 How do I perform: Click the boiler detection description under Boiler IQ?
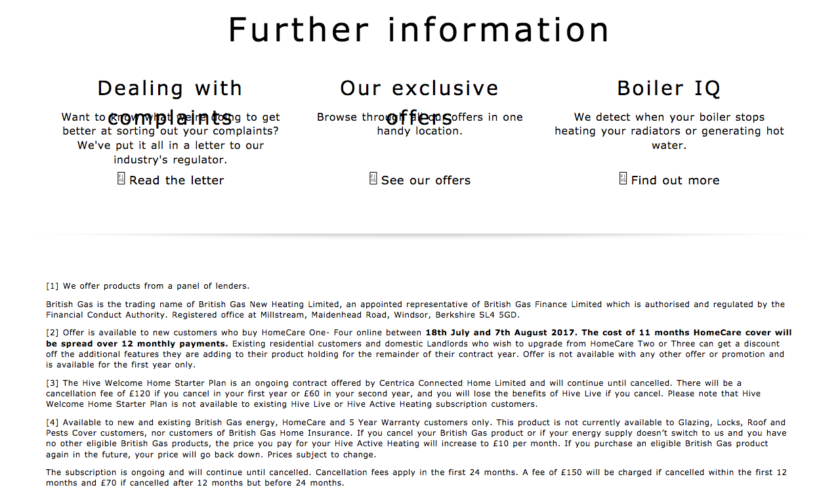pyautogui.click(x=669, y=131)
